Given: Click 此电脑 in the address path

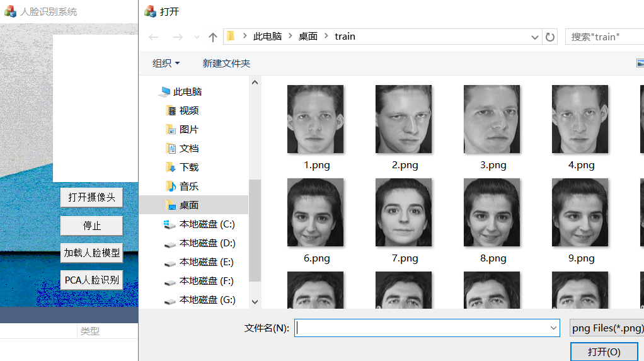Looking at the screenshot, I should pos(267,37).
